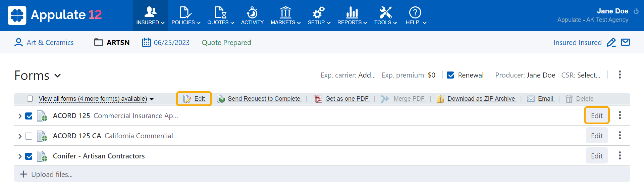Click the Email envelope icon in toolbar
644x191 pixels.
531,99
